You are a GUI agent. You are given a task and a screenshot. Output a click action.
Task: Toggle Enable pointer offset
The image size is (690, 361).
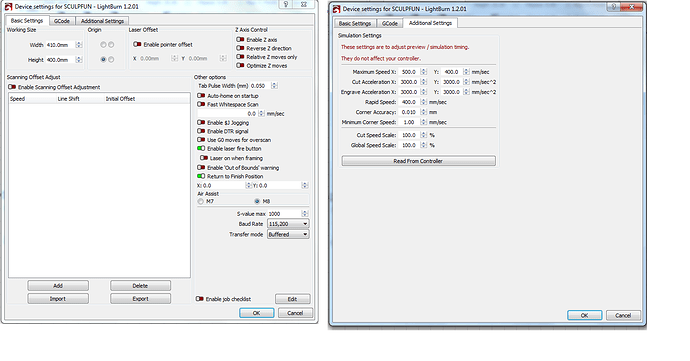137,44
